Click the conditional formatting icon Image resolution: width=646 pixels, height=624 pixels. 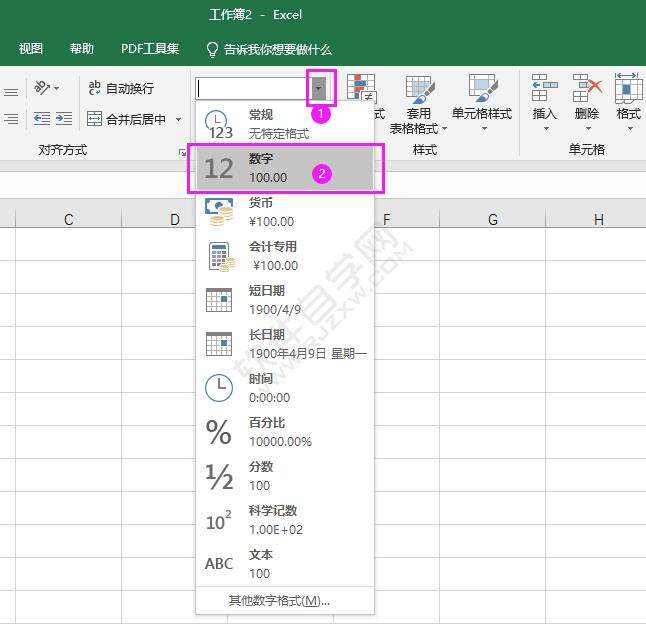[x=361, y=88]
